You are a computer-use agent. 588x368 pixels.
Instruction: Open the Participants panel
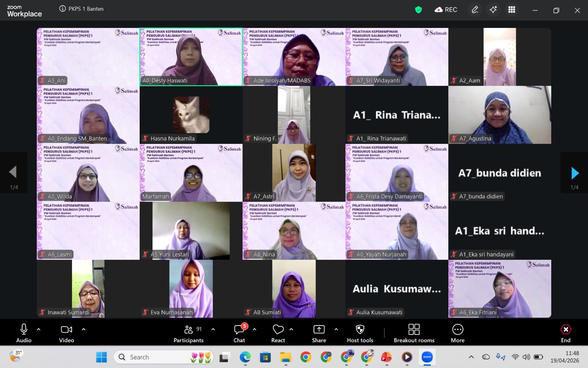click(189, 333)
